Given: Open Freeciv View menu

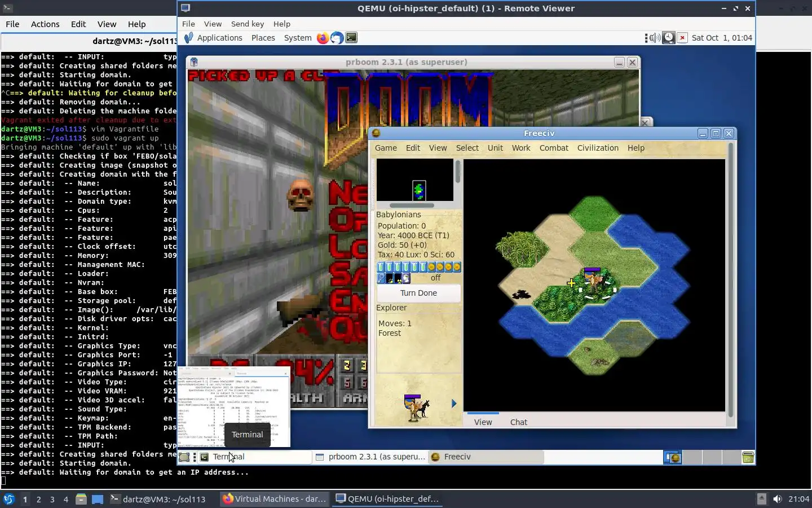Looking at the screenshot, I should point(438,148).
